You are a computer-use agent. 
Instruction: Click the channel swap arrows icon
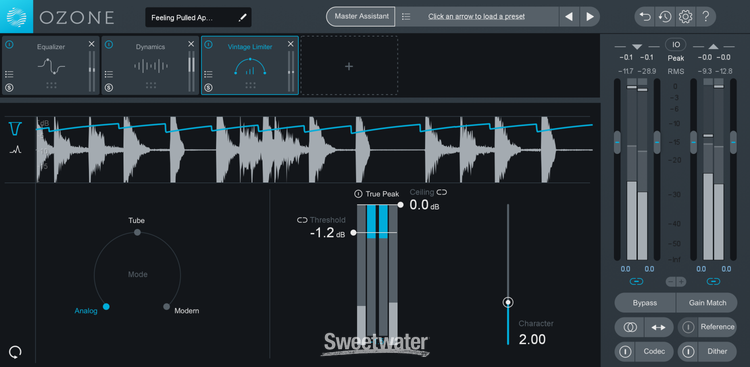659,327
